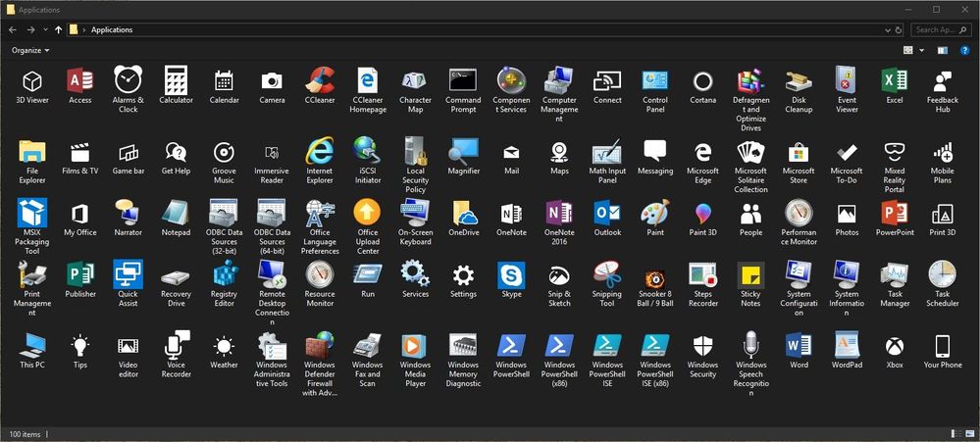
Task: Expand the view options dropdown arrow
Action: [x=921, y=51]
